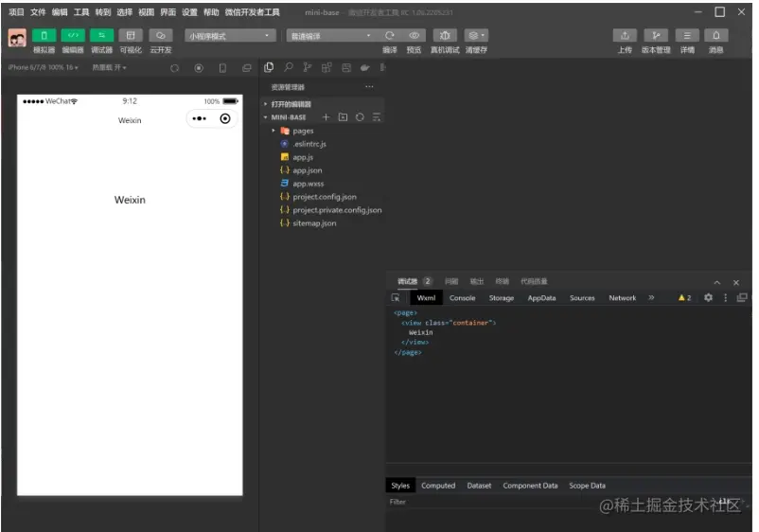Open the visualization (可视化) tool
This screenshot has width=759, height=532.
pos(131,35)
